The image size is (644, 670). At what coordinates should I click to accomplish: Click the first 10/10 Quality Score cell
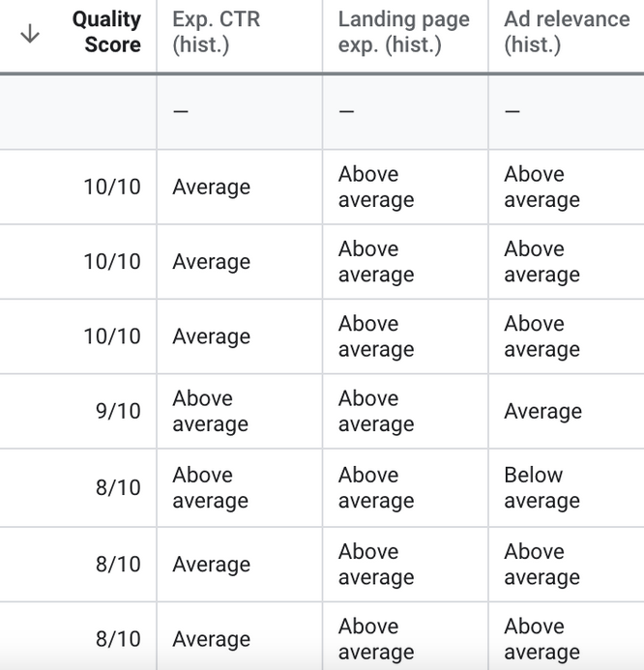tap(112, 187)
